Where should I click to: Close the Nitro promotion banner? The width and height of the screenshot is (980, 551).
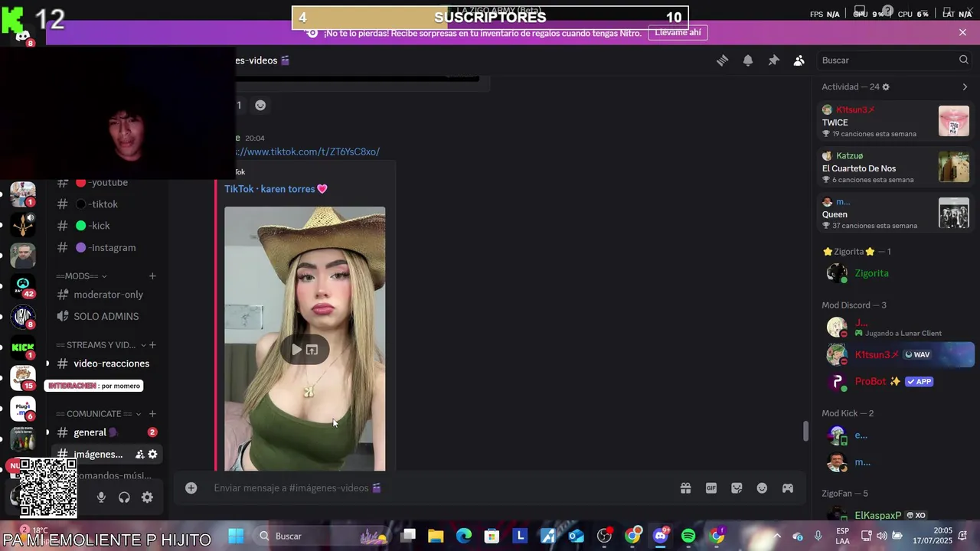962,32
